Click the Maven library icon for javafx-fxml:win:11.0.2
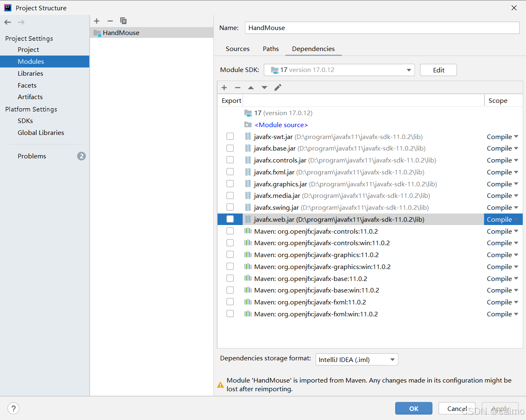Viewport: 526px width, 420px height. (x=248, y=314)
